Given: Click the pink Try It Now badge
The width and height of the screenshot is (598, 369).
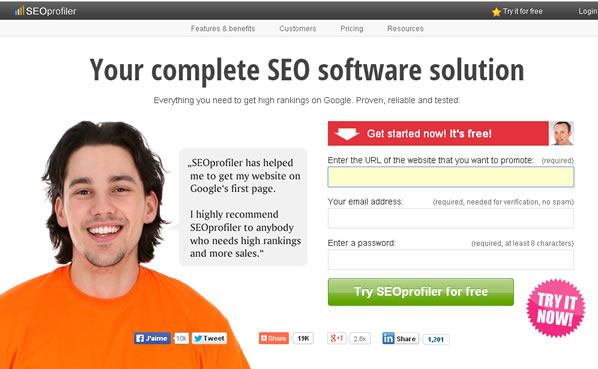Looking at the screenshot, I should tap(556, 308).
